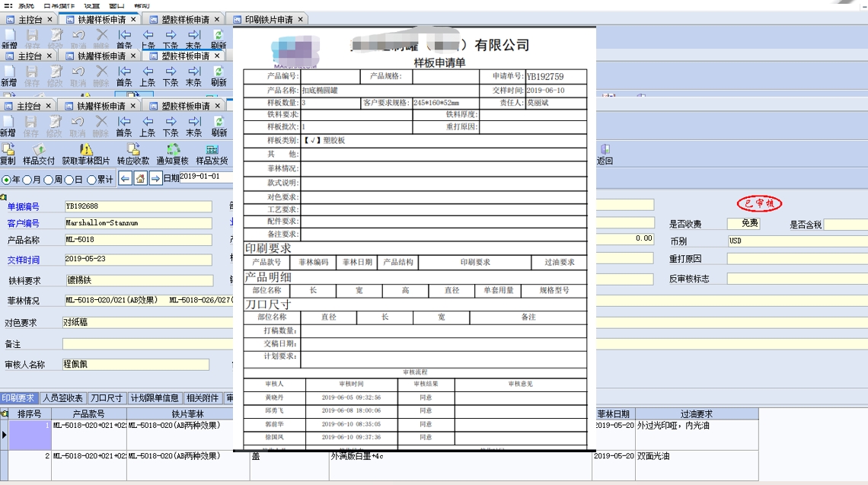Click the 日期 field showing 2019-01-01
The width and height of the screenshot is (868, 485).
pos(206,177)
